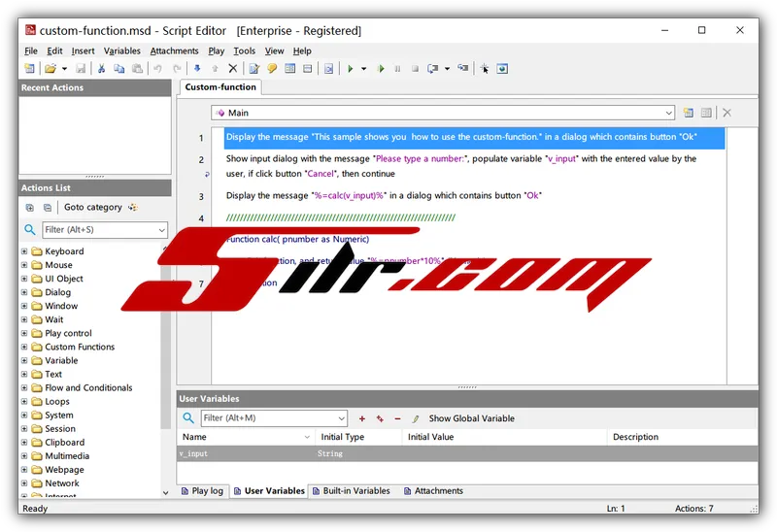Move the selected action up with the gray arrow
The height and width of the screenshot is (532, 777).
[215, 68]
